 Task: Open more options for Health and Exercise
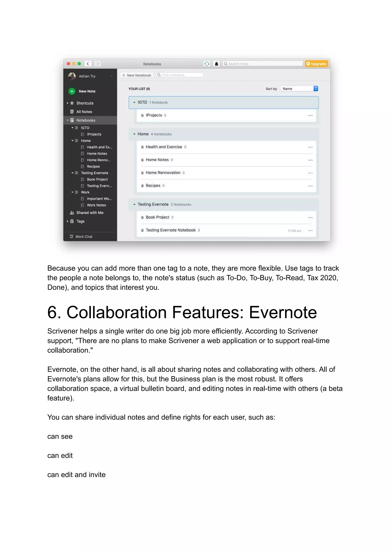tap(310, 147)
